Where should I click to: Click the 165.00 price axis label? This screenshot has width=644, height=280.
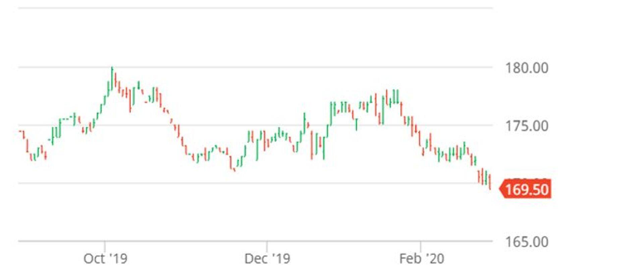click(526, 242)
